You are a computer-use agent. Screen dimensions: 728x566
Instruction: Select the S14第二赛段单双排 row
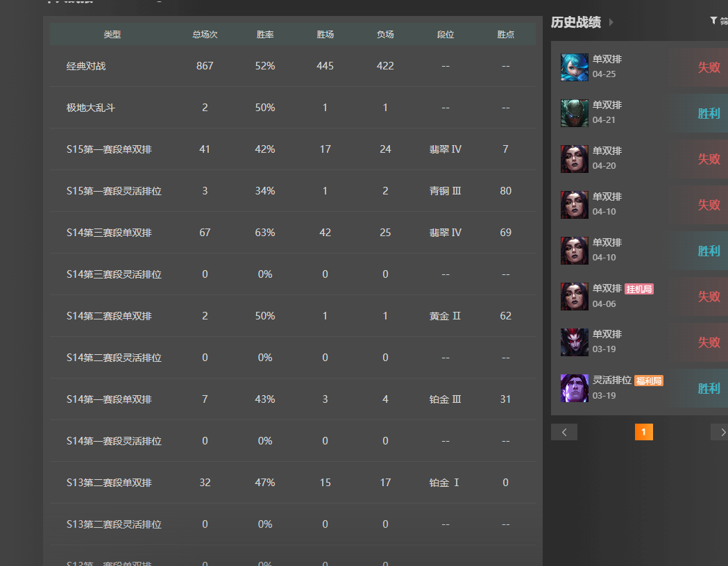[293, 316]
